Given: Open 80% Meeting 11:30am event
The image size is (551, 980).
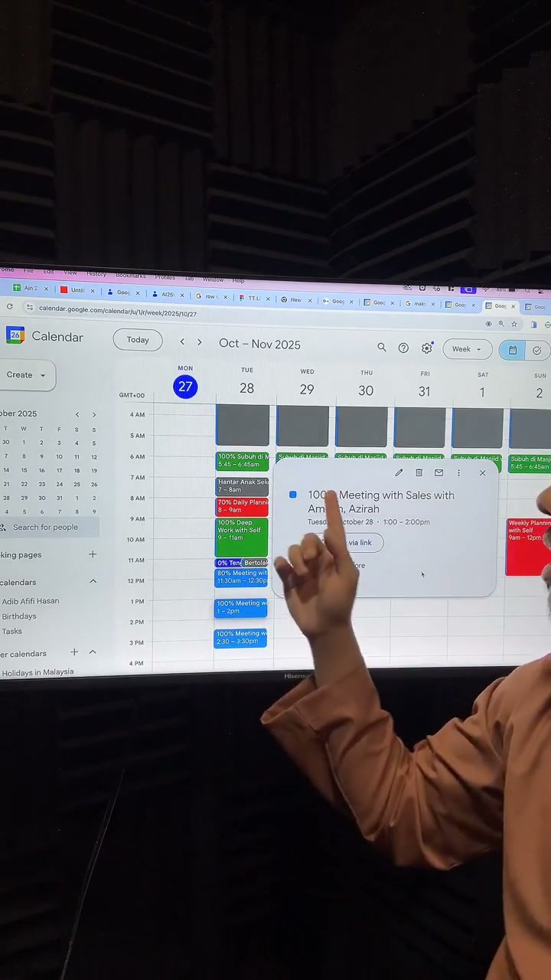Looking at the screenshot, I should (242, 577).
